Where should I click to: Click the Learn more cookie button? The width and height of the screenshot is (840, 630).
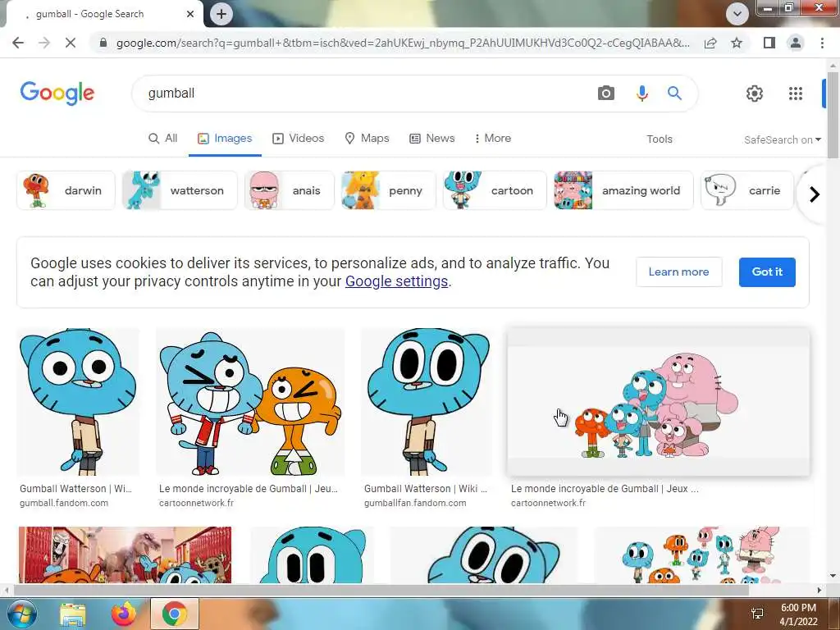click(x=678, y=272)
